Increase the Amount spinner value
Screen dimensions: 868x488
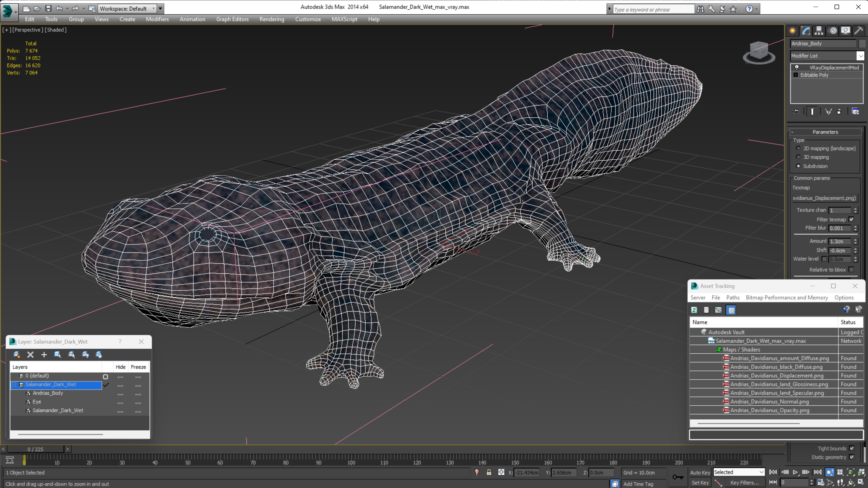pos(855,240)
